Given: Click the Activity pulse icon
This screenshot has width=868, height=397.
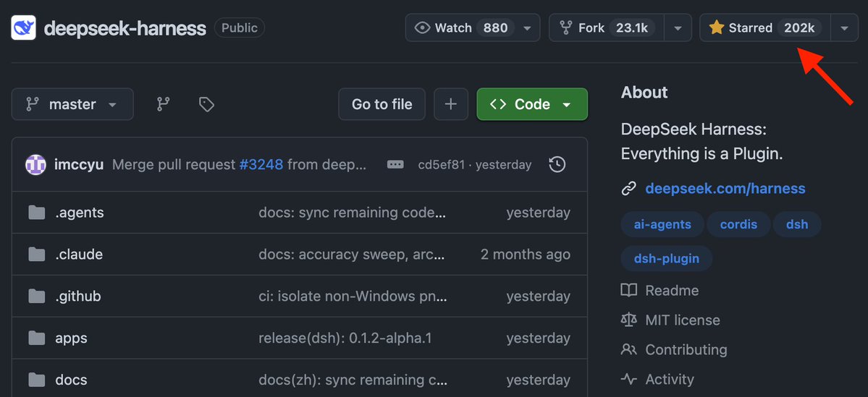Looking at the screenshot, I should (629, 380).
